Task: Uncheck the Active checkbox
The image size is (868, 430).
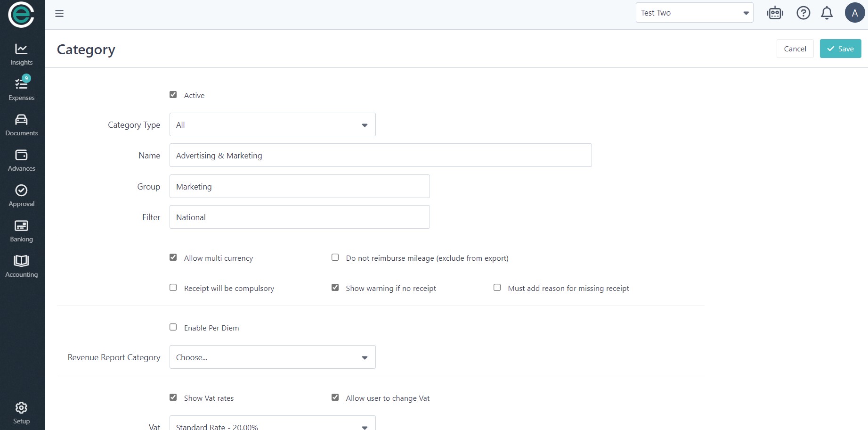Action: [x=173, y=95]
